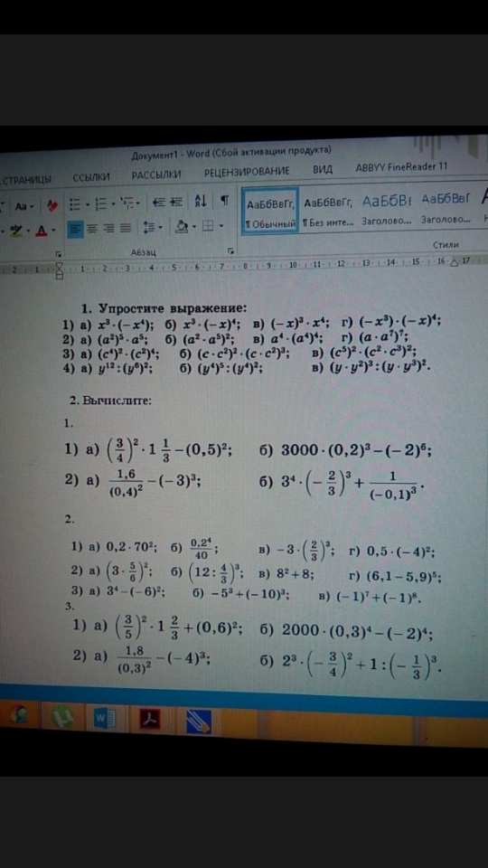Viewport: 488px width, 868px height.
Task: Toggle show paragraph marks (¶)
Action: point(224,201)
